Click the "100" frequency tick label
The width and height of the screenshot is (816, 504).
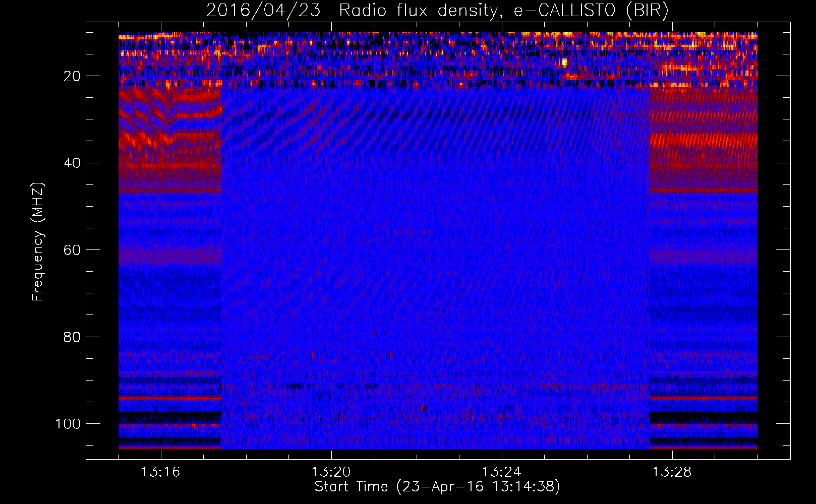tap(68, 424)
